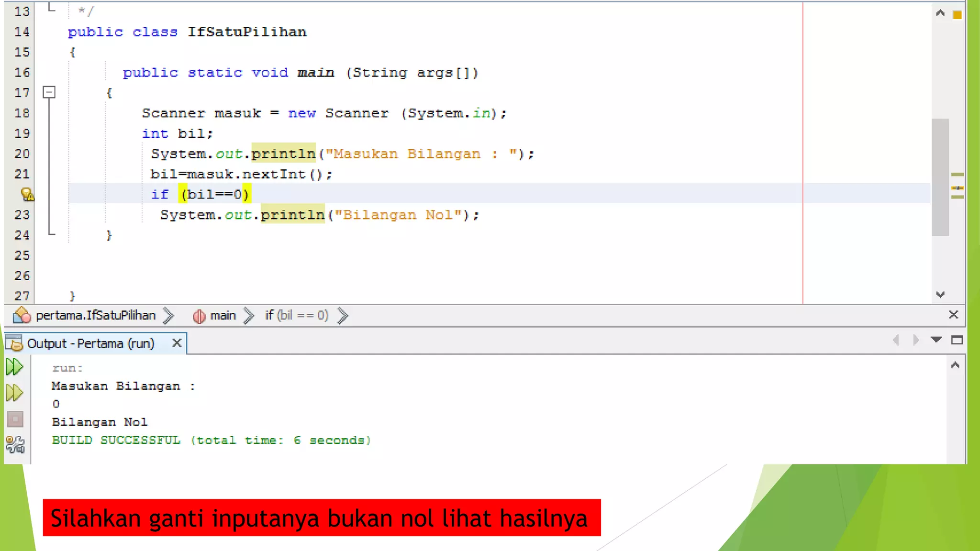Select the if (bil == 0) breadcrumb

point(297,316)
